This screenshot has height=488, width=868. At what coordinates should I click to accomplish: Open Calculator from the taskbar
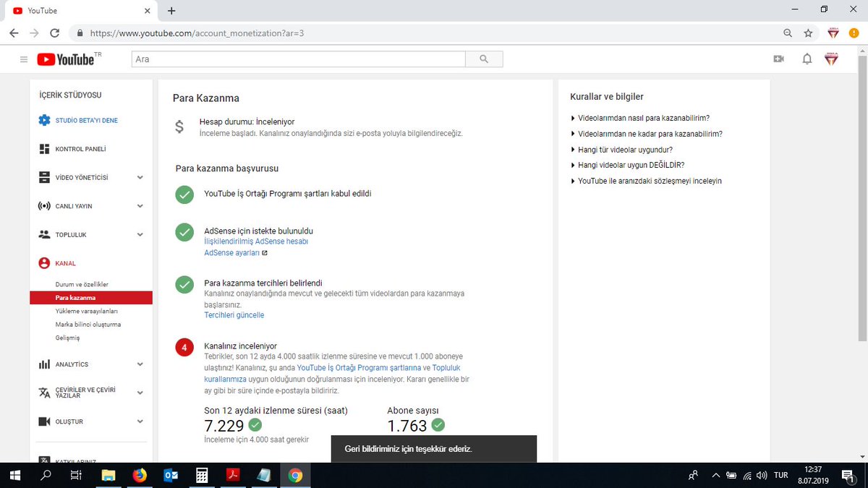click(202, 475)
